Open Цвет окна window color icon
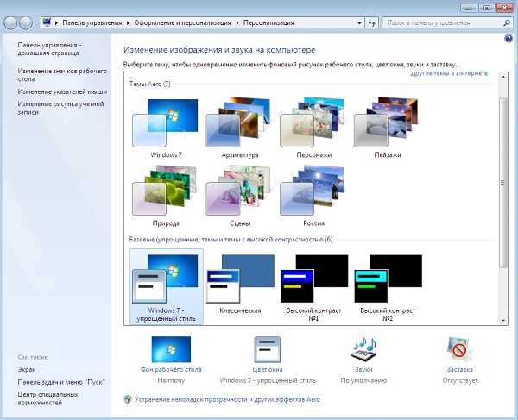This screenshot has height=420, width=518. 268,349
